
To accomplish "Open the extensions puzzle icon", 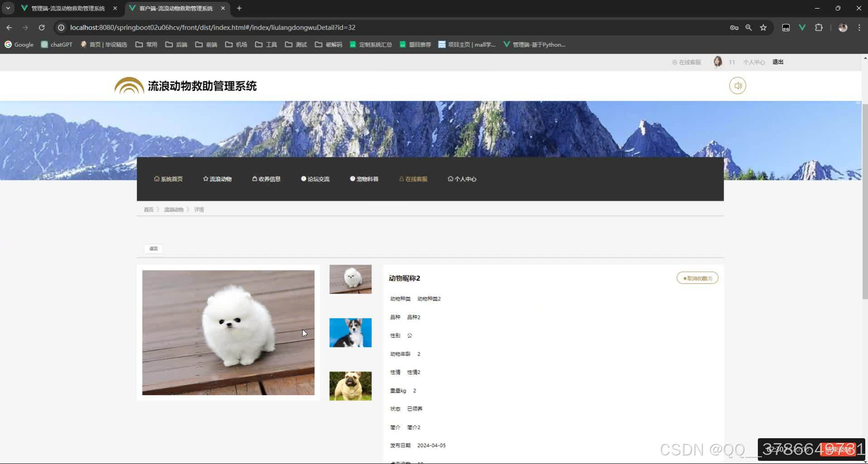I will coord(819,28).
